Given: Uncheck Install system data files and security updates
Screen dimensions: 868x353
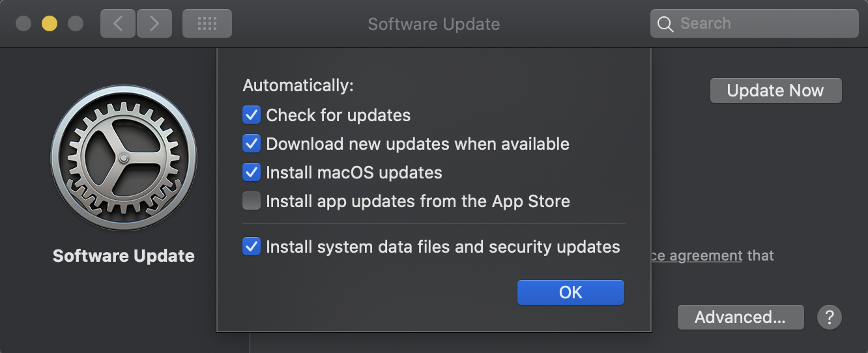Looking at the screenshot, I should tap(252, 247).
